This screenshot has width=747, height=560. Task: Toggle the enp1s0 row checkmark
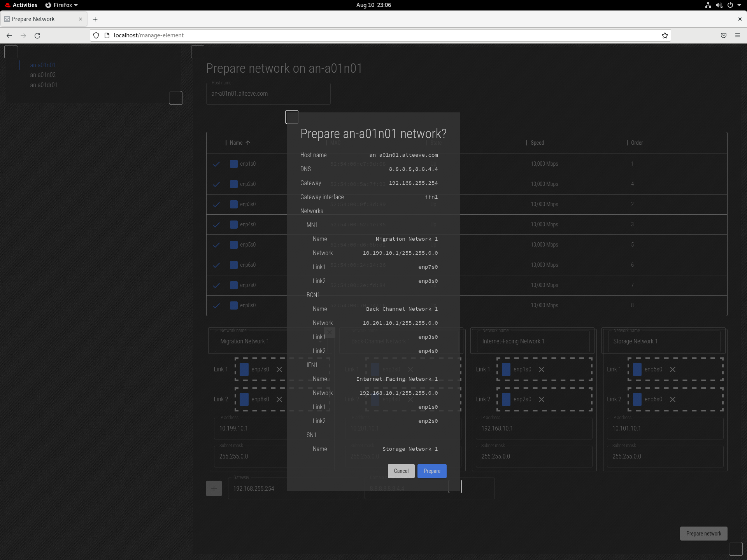point(216,164)
